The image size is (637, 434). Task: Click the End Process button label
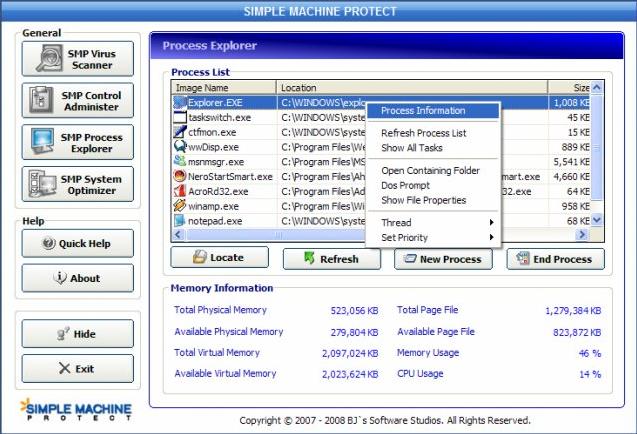click(562, 259)
